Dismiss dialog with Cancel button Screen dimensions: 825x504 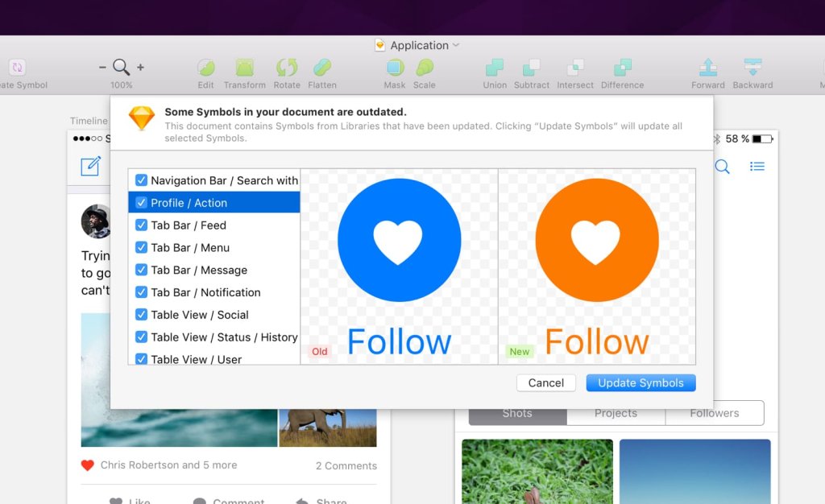tap(546, 382)
